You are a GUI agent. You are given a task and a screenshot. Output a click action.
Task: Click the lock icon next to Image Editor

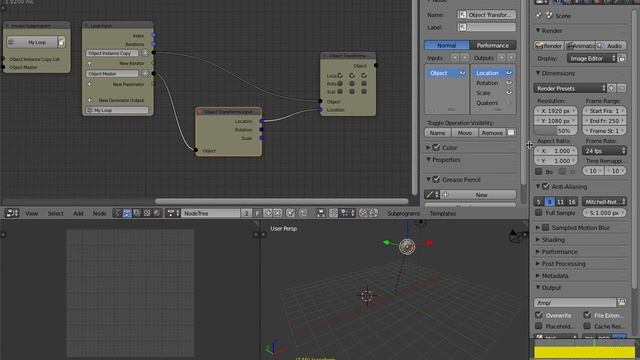pyautogui.click(x=622, y=59)
